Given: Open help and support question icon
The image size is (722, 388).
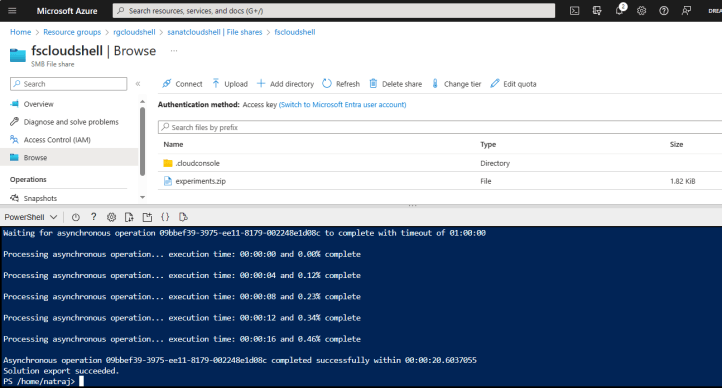Looking at the screenshot, I should point(664,11).
